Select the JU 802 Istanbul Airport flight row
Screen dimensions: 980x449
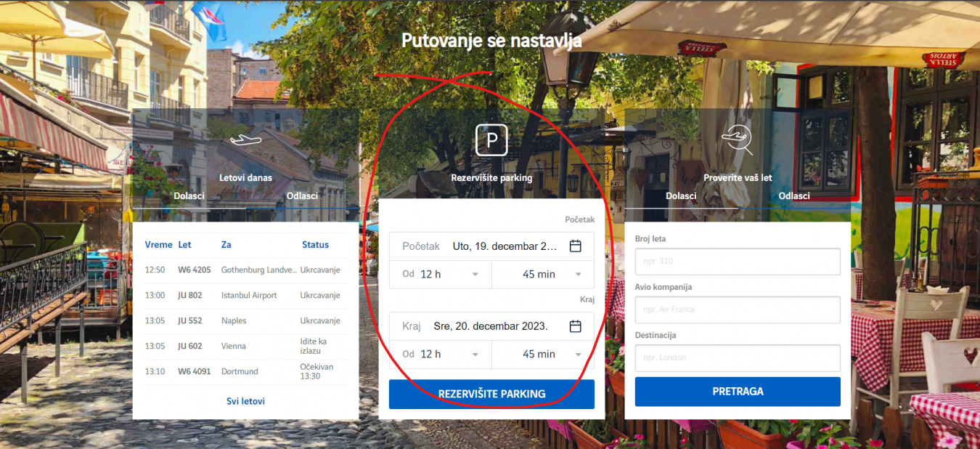245,296
